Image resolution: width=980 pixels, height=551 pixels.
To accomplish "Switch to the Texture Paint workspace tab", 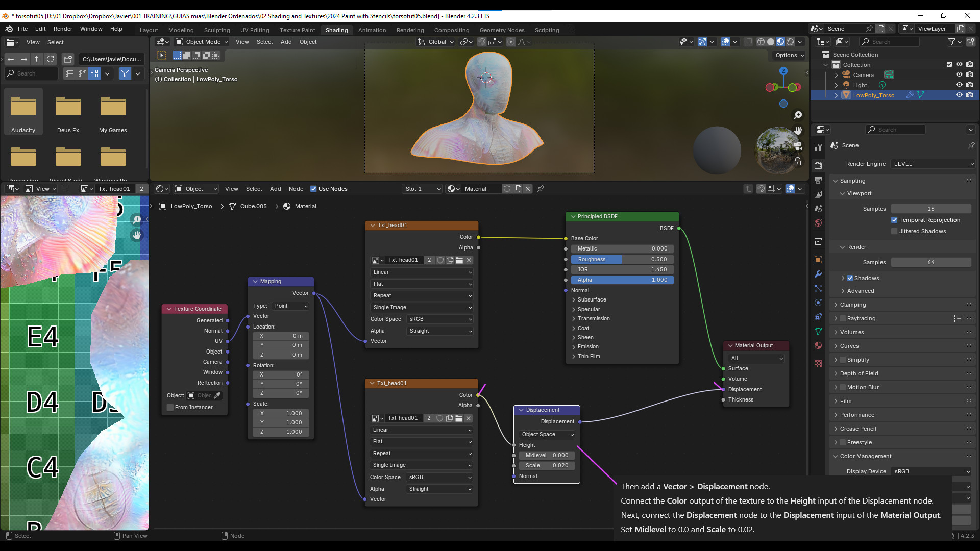I will coord(298,30).
